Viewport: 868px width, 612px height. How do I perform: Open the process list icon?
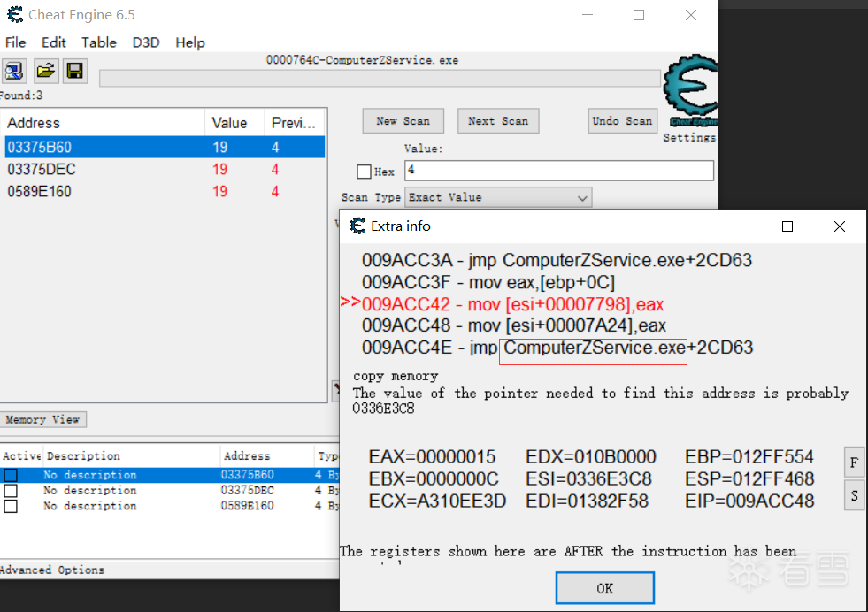pos(14,71)
